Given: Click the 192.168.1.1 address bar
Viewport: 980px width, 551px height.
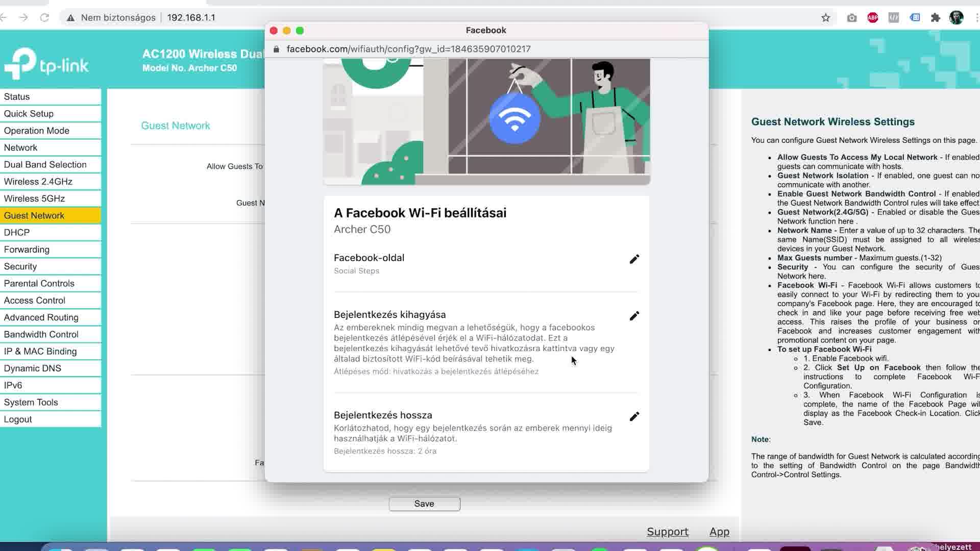Looking at the screenshot, I should 191,18.
